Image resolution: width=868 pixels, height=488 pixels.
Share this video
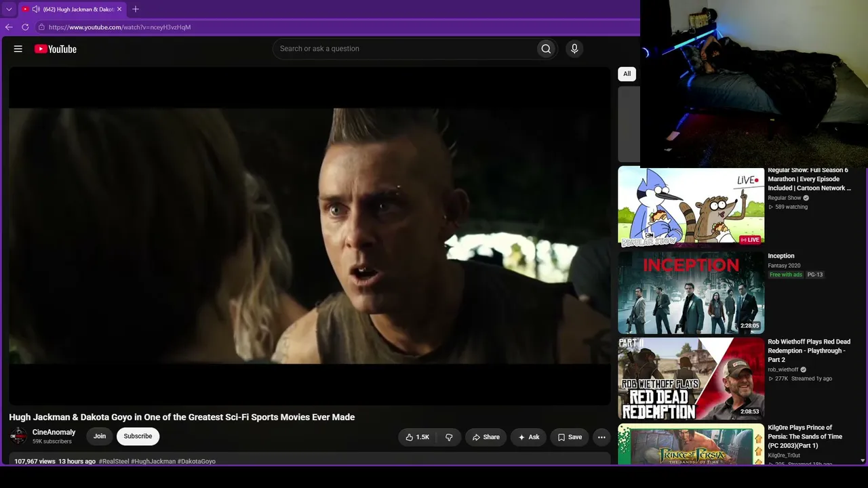486,437
